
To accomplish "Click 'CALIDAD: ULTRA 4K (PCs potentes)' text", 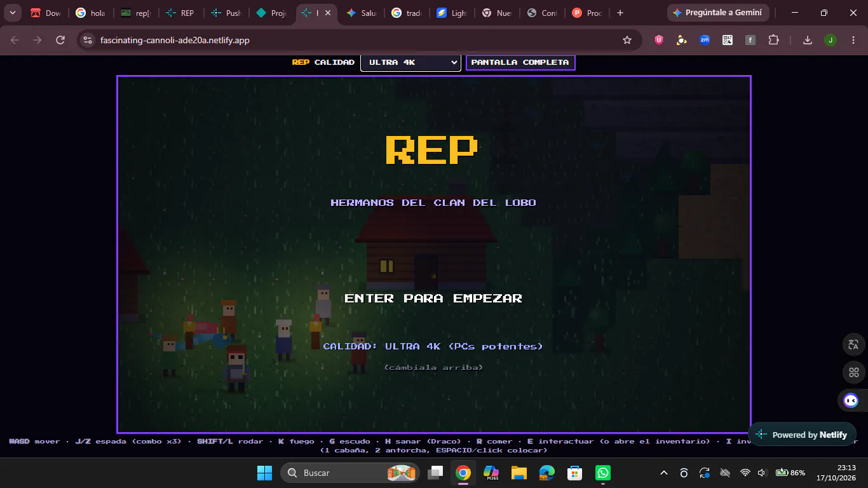I will coord(433,346).
